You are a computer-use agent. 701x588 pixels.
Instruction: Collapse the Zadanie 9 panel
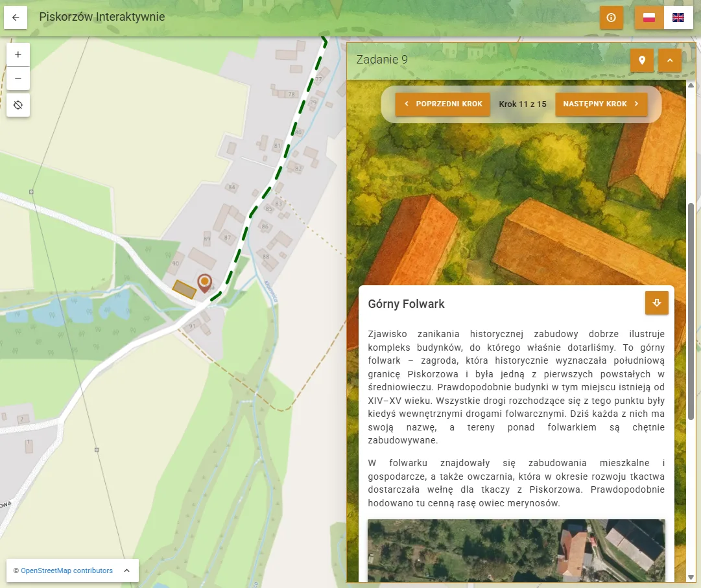click(670, 60)
